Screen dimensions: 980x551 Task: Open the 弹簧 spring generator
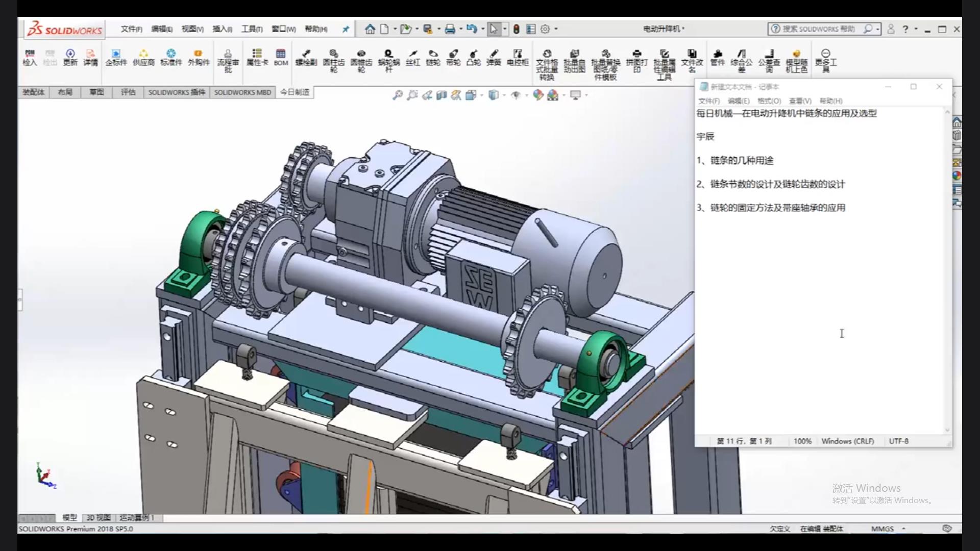coord(494,58)
